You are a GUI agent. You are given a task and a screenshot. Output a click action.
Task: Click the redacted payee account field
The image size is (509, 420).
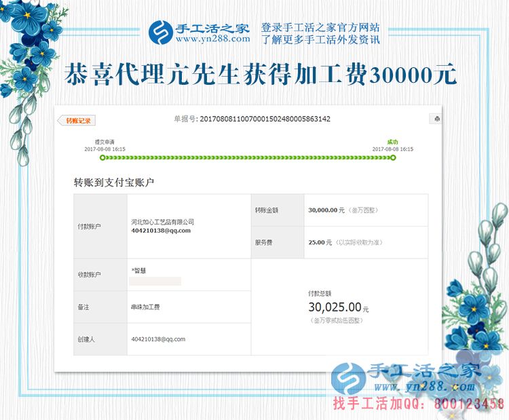(x=155, y=281)
